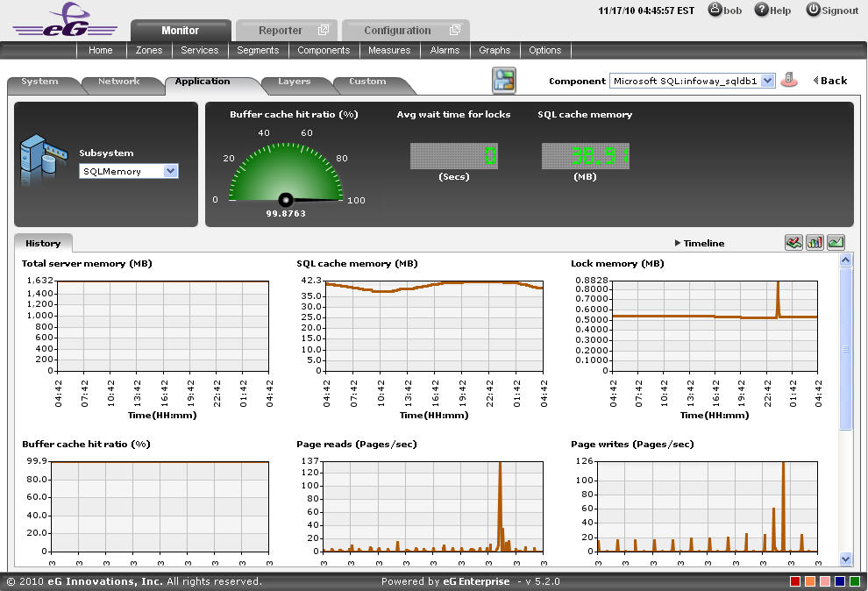Open the Zones menu
This screenshot has height=591, width=868.
click(x=149, y=50)
